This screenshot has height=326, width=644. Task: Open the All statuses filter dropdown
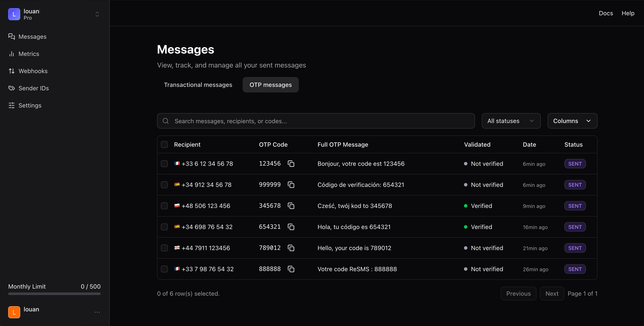click(511, 121)
